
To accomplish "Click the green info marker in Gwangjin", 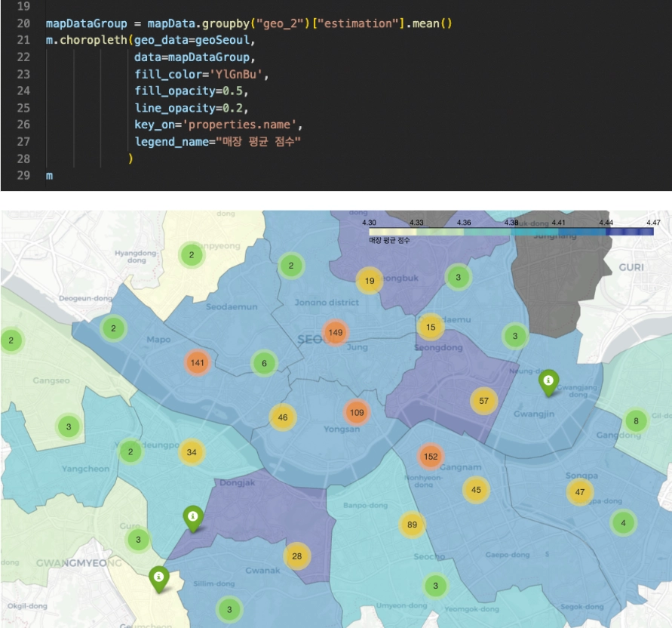I will 548,382.
